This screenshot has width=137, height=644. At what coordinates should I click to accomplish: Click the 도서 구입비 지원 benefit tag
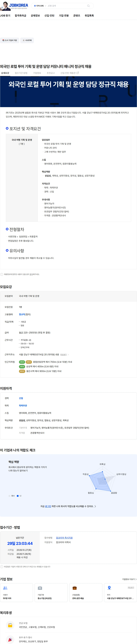(10, 40)
